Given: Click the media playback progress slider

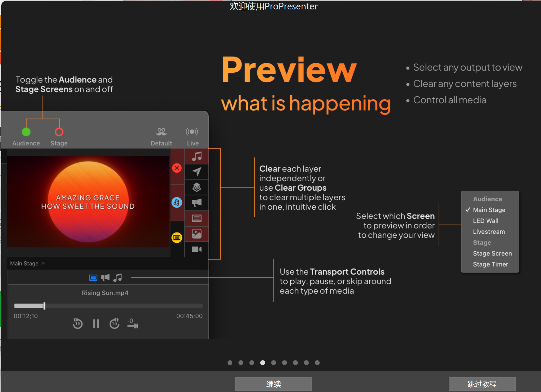Looking at the screenshot, I should 108,306.
